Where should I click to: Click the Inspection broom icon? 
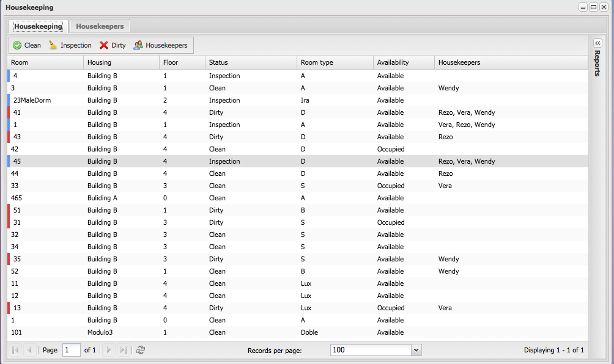pos(53,45)
